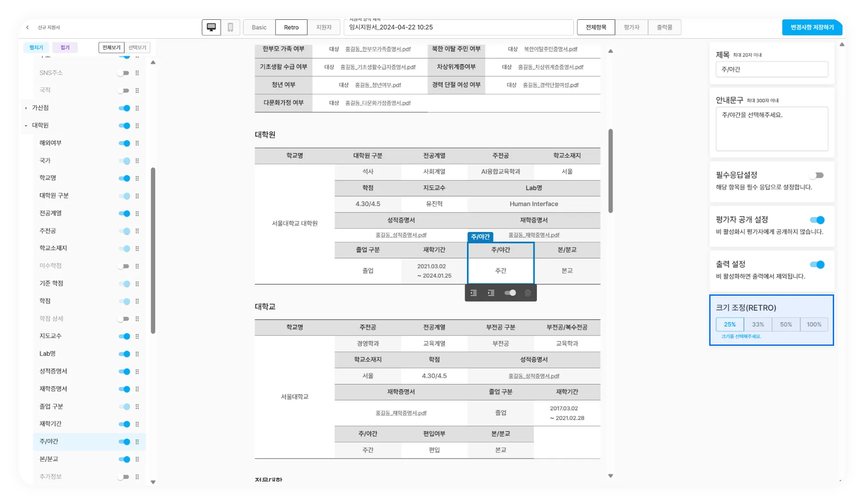The width and height of the screenshot is (864, 504).
Task: Click the outdent icon in the floating toolbar
Action: [474, 293]
